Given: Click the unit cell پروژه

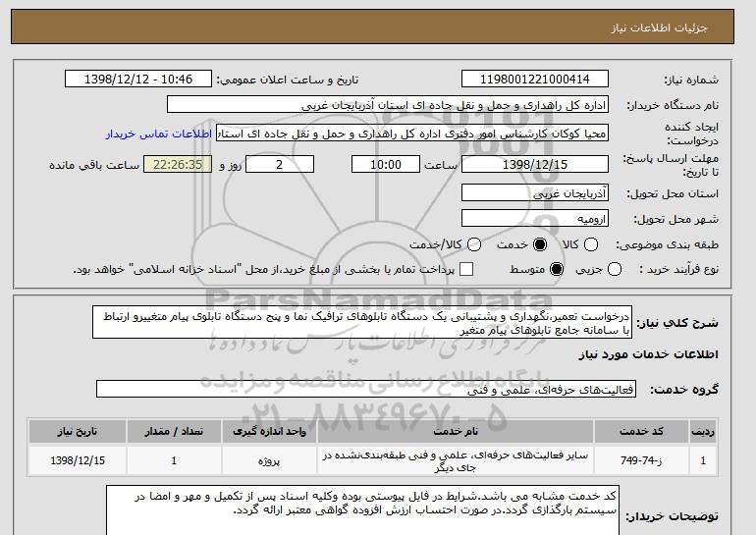Looking at the screenshot, I should click(x=270, y=460).
